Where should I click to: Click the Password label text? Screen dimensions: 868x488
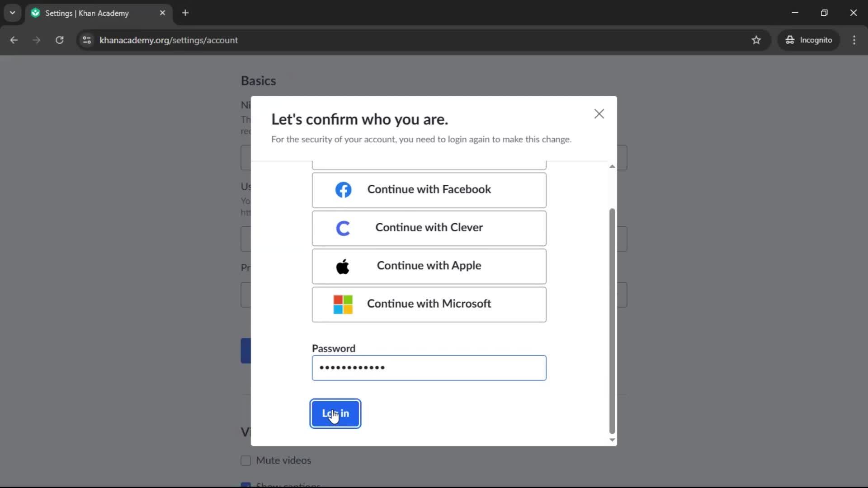[x=334, y=348]
